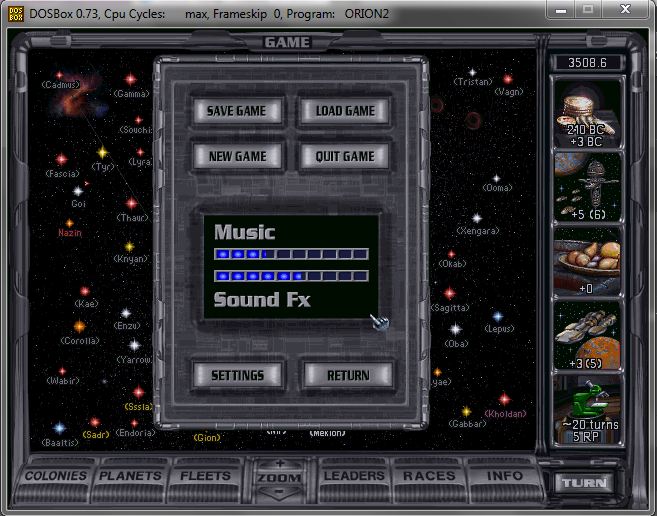The width and height of the screenshot is (657, 516).
Task: Return to the galaxy map
Action: pos(348,375)
